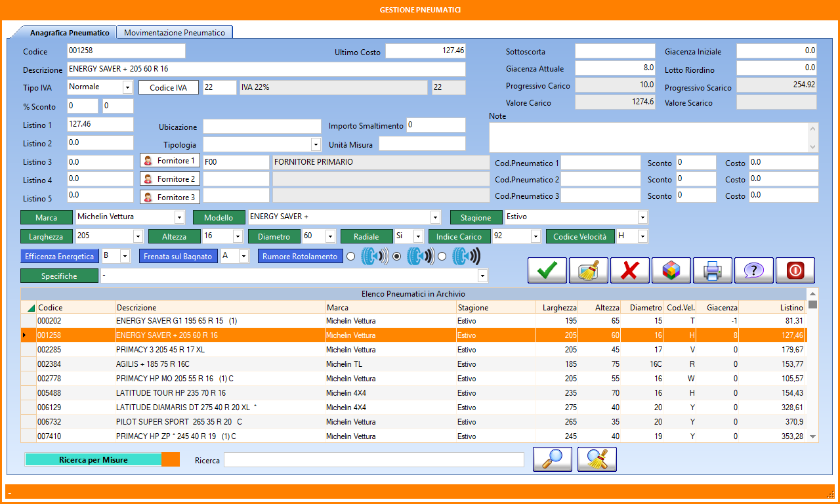Click the orange square beside Ricerca per Misure
840x504 pixels.
pos(171,459)
